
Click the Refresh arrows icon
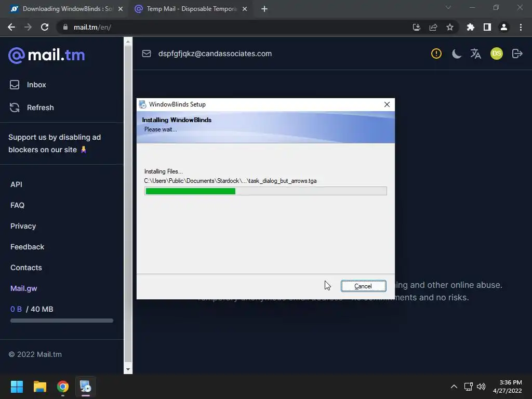(15, 108)
